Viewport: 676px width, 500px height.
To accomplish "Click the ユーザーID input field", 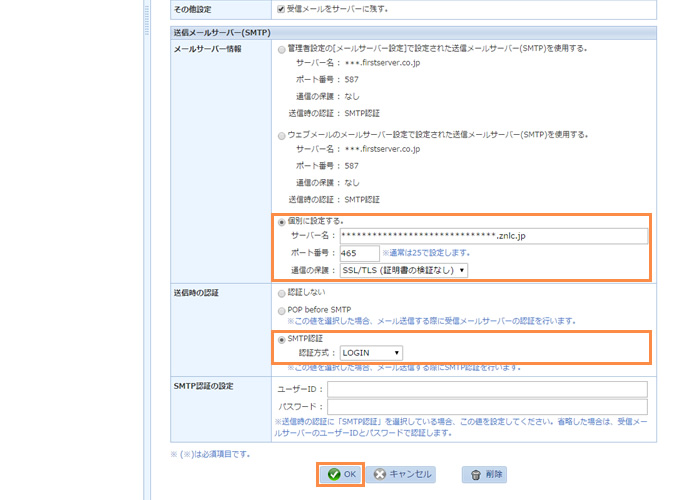I will click(x=487, y=389).
